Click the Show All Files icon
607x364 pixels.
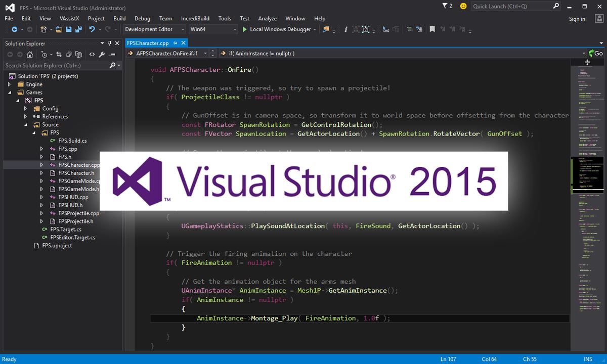tap(78, 55)
